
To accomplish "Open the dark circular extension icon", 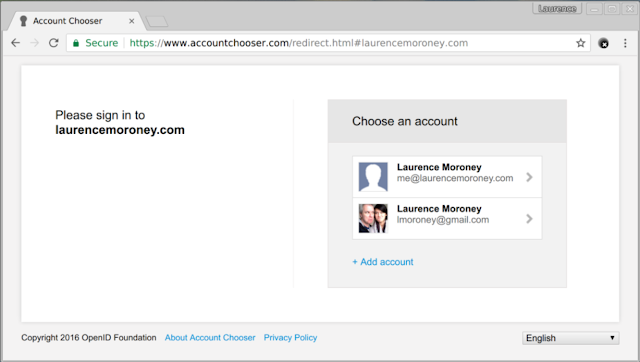I will click(x=604, y=43).
